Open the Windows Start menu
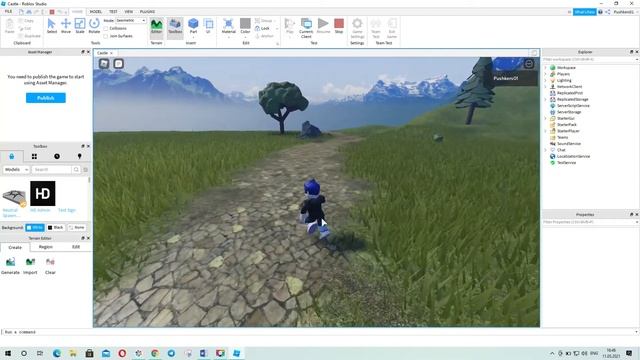 tap(8, 353)
